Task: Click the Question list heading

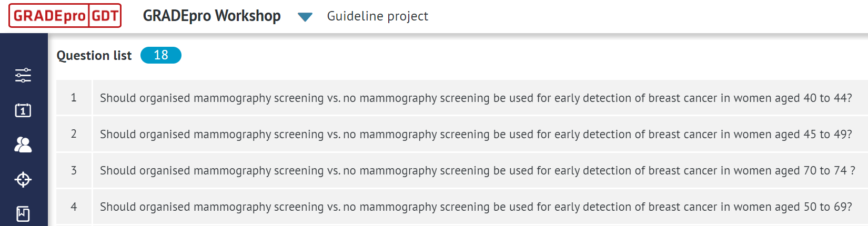Action: [x=94, y=55]
